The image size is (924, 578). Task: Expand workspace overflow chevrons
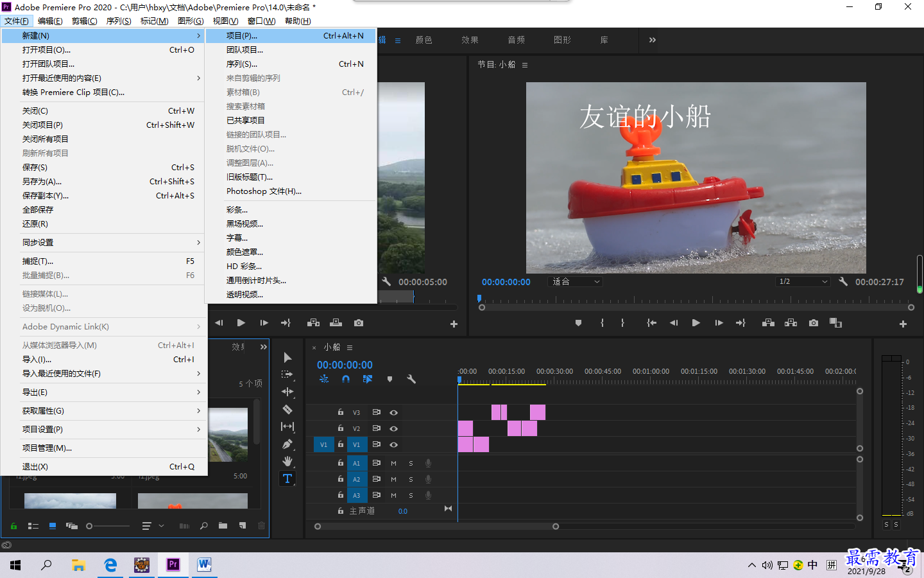click(653, 40)
